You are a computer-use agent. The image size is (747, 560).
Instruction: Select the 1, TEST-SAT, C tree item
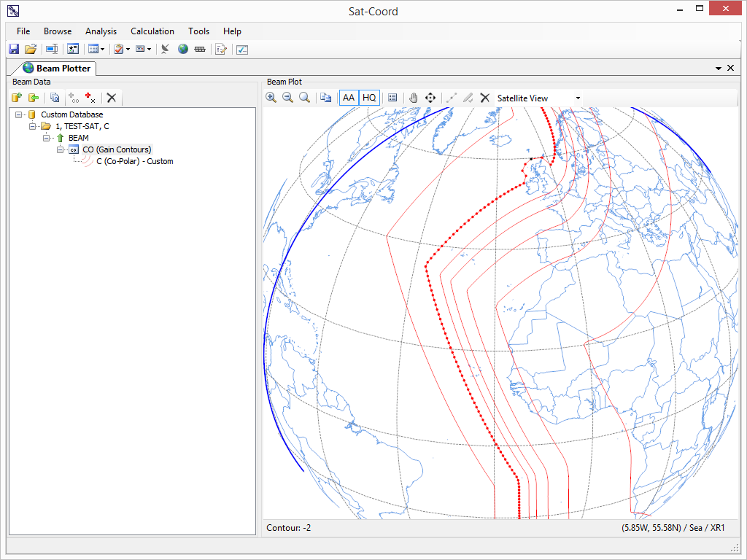(x=82, y=126)
